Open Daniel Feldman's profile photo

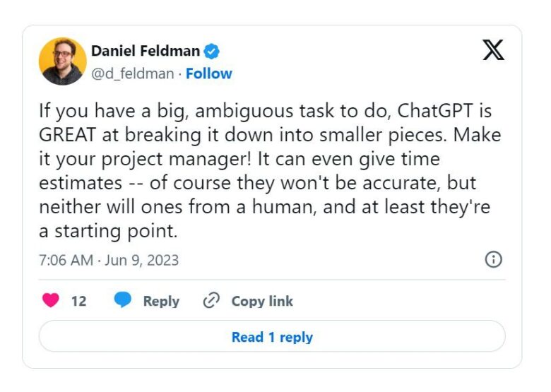(x=62, y=61)
